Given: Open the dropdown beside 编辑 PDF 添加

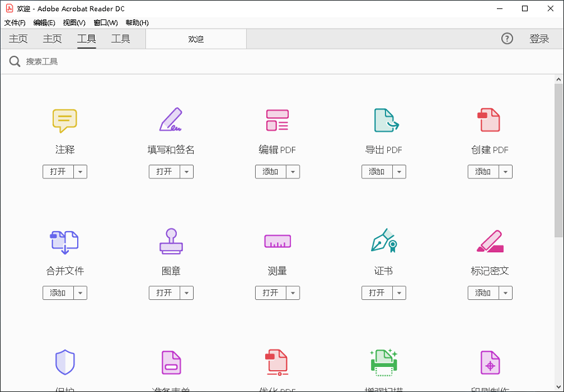Looking at the screenshot, I should pos(293,171).
